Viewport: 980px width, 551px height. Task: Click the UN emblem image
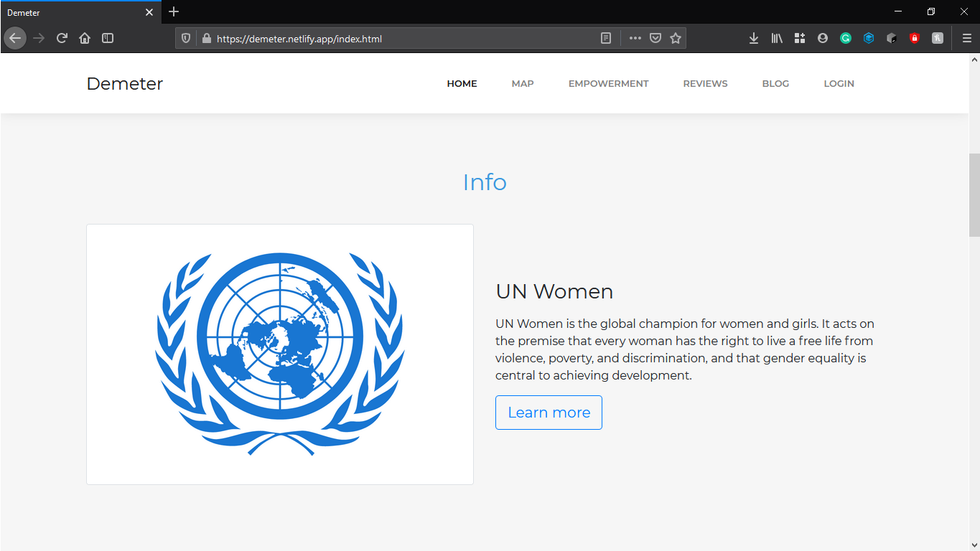[x=280, y=354]
